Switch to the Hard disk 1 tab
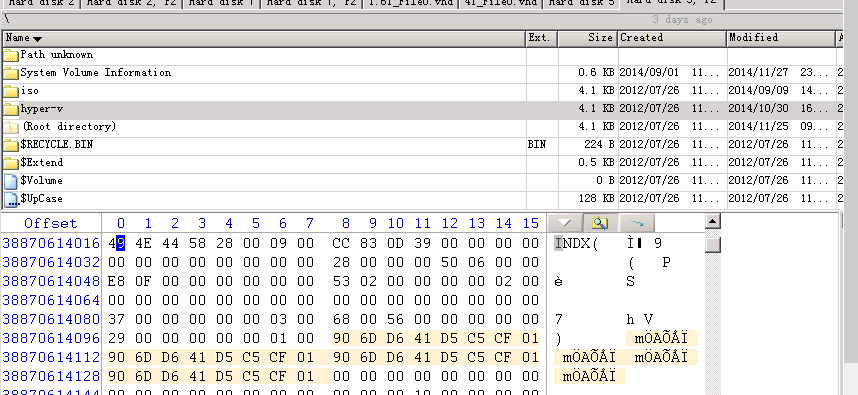Viewport: 858px width, 395px height. pyautogui.click(x=222, y=3)
